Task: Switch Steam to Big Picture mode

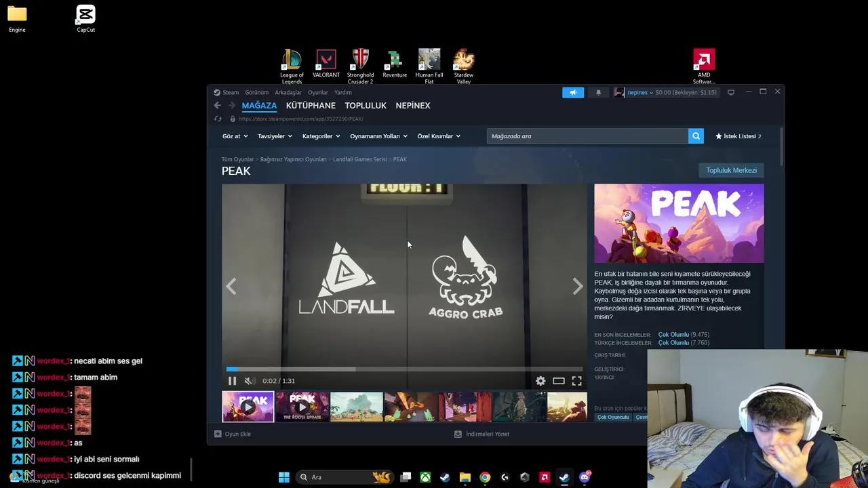Action: click(x=731, y=92)
